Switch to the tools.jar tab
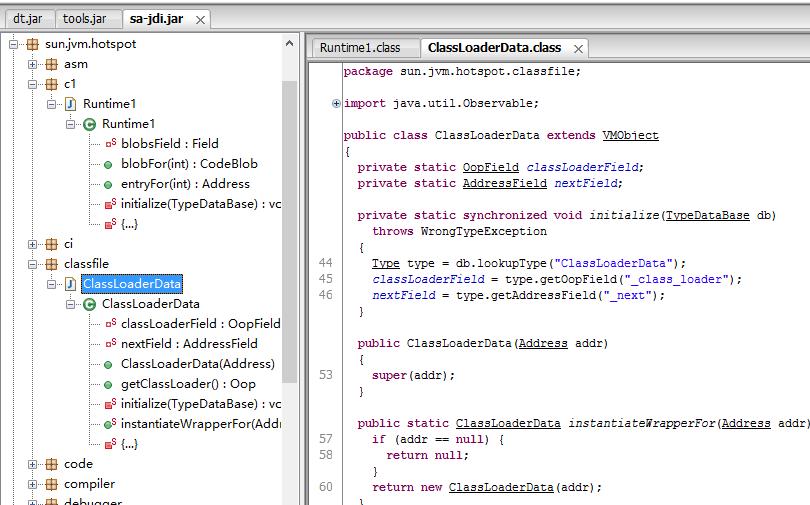 pyautogui.click(x=84, y=19)
